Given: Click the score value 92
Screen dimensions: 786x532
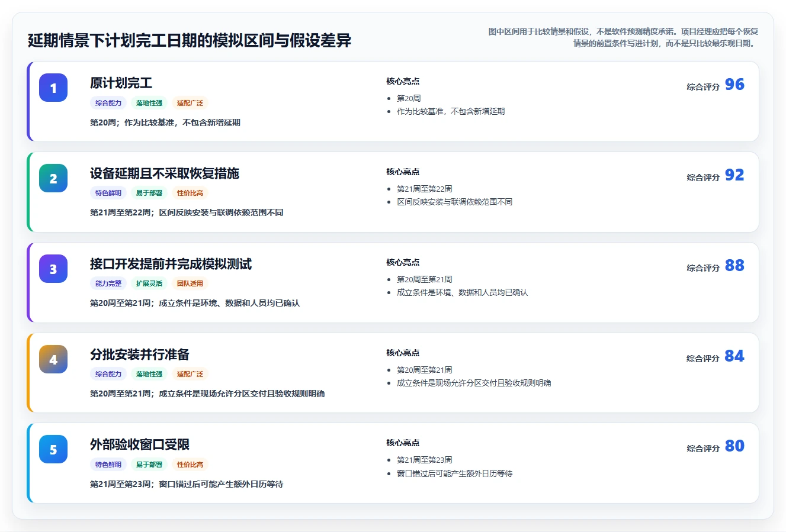Looking at the screenshot, I should pos(734,175).
